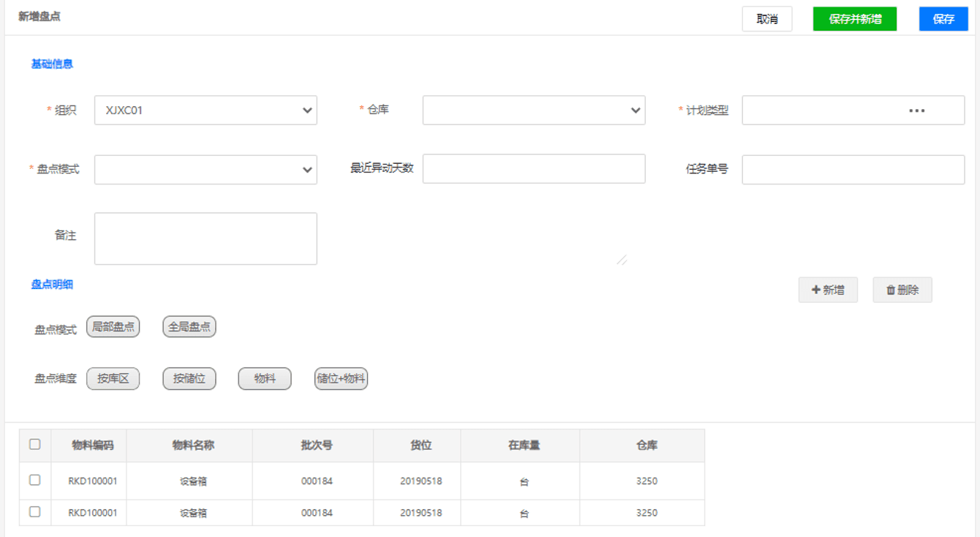
Task: Click the green 保存并新增 button
Action: click(x=854, y=19)
